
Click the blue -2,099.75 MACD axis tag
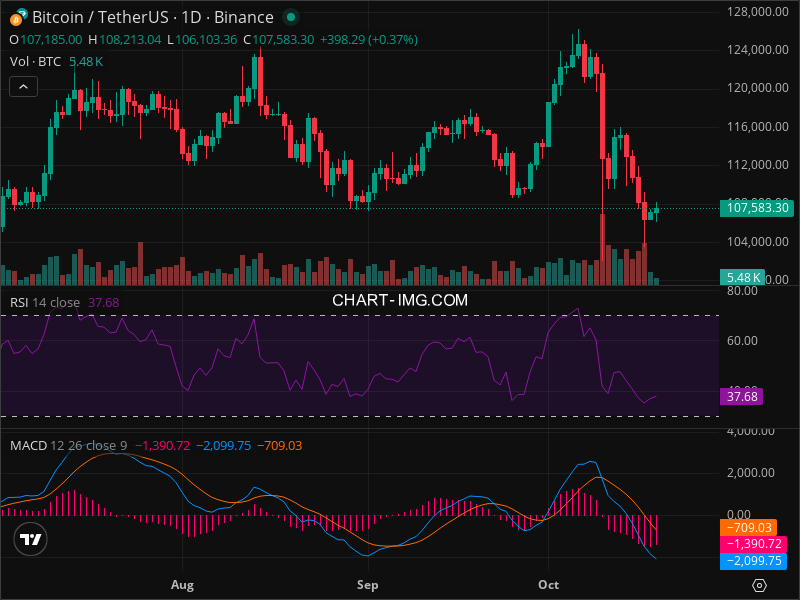pos(754,561)
